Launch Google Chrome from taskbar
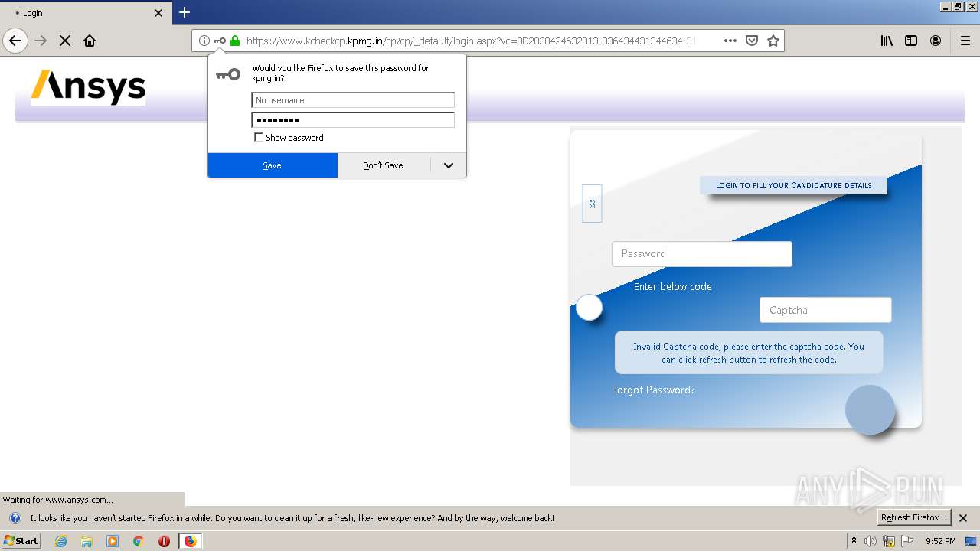 (139, 541)
